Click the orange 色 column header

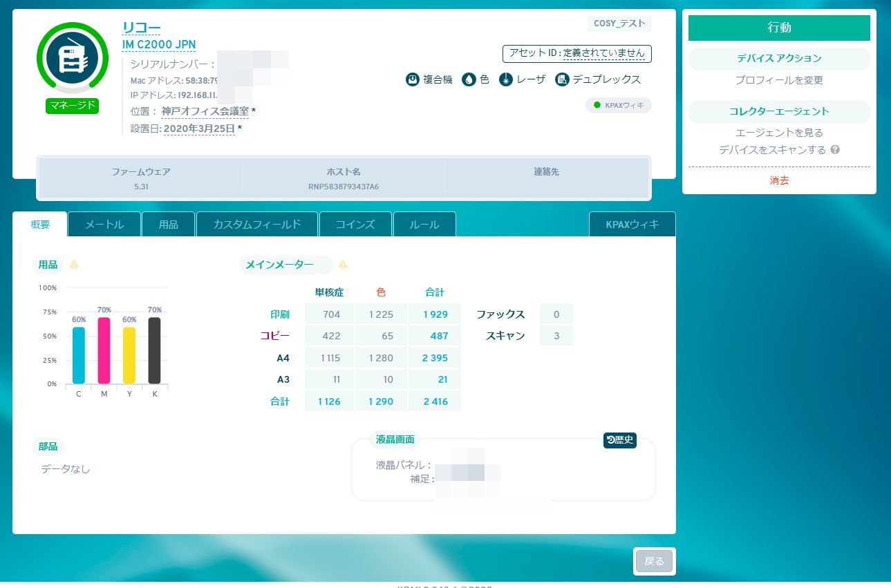(x=381, y=293)
